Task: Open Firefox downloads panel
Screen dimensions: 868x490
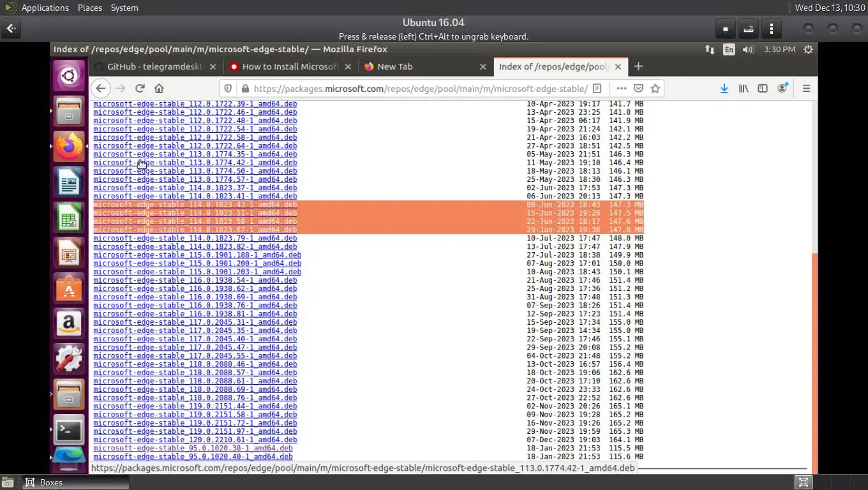Action: [x=724, y=89]
